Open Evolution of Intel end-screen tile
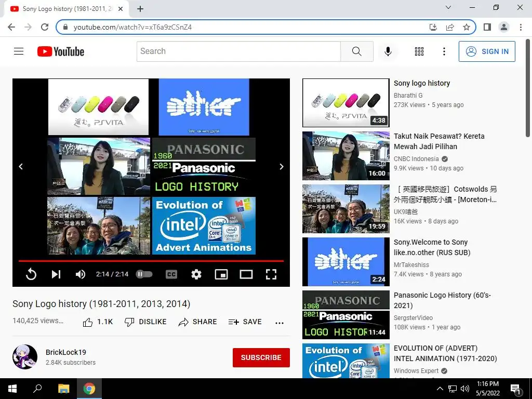Image resolution: width=532 pixels, height=399 pixels. [204, 225]
